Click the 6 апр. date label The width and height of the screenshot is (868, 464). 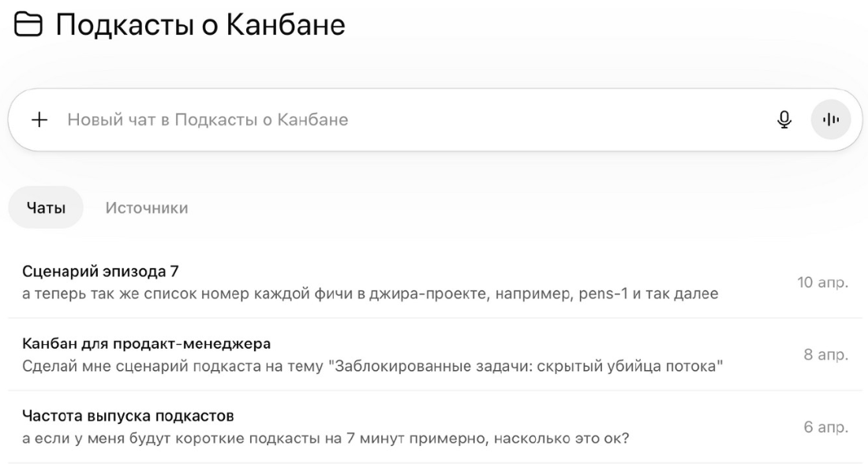826,427
